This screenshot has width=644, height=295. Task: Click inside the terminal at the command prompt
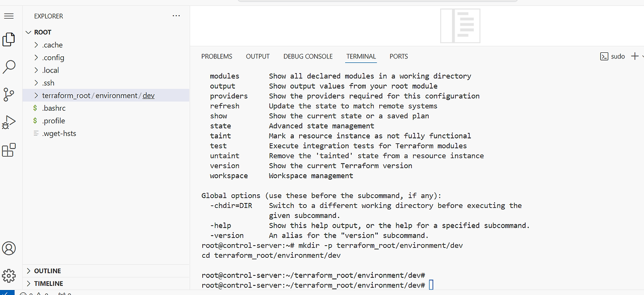coord(431,285)
